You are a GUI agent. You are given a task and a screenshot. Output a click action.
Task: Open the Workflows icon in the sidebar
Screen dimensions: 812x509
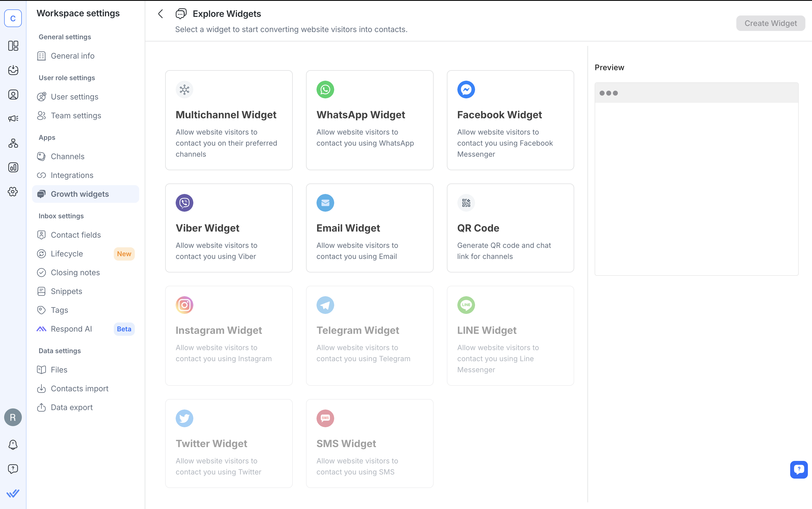coord(13,143)
